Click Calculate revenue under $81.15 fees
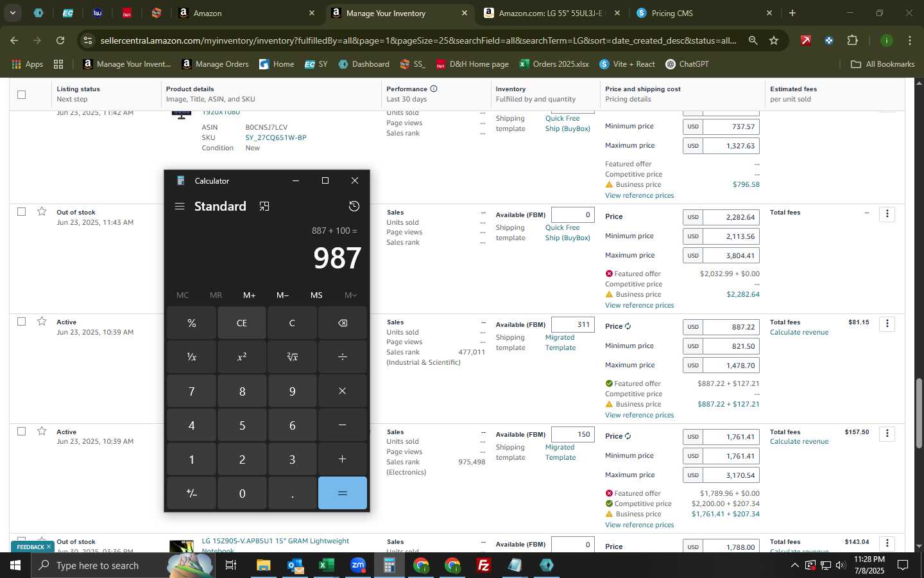 click(799, 332)
